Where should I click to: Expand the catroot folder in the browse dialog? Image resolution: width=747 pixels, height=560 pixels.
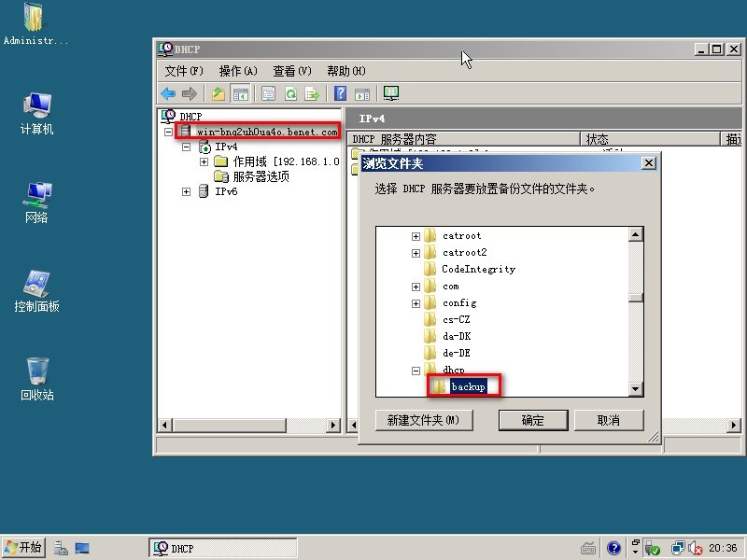415,235
